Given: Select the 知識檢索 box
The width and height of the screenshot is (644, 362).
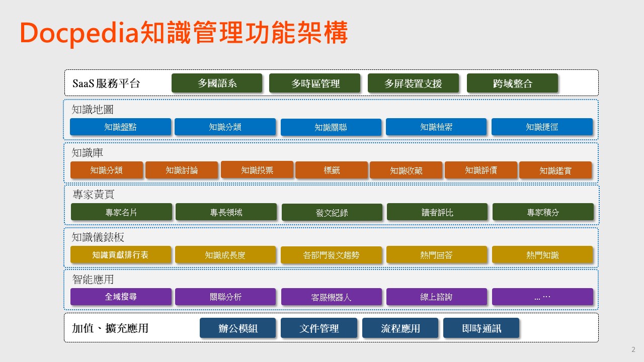Looking at the screenshot, I should click(x=436, y=127).
